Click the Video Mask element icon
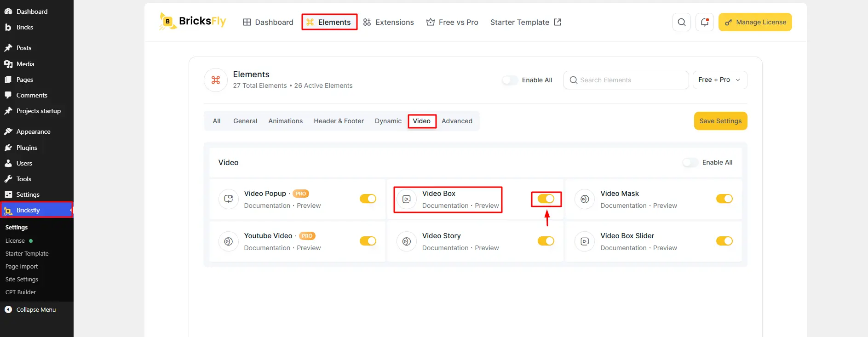Screen dimensions: 868x337 click(x=585, y=199)
